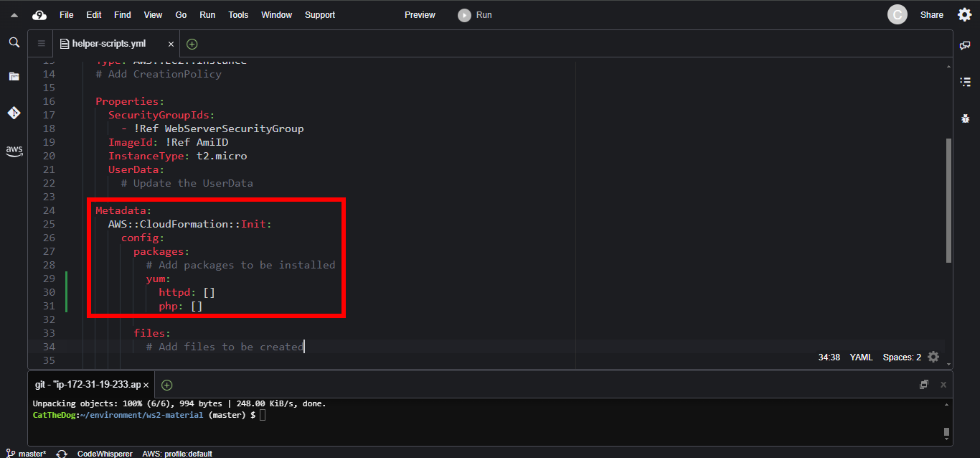Open the YAML language mode selector
980x458 pixels.
pos(862,357)
